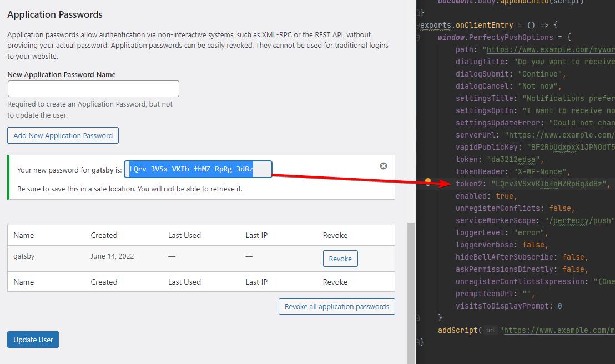The image size is (615, 364).
Task: Click the page's vertical scrollbar thumb
Action: coord(411,289)
